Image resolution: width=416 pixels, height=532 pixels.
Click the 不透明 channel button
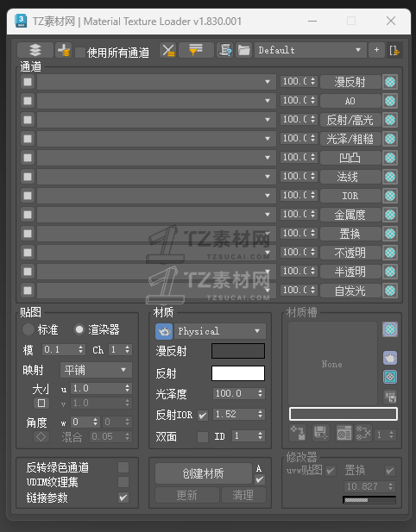350,253
